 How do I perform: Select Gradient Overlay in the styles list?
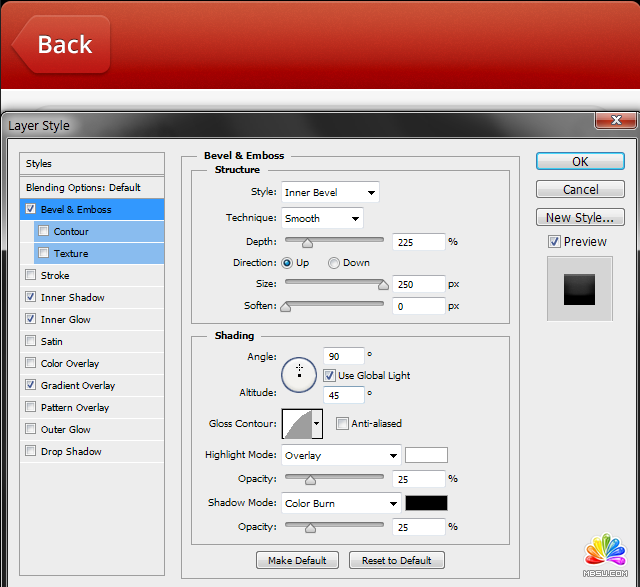[x=78, y=385]
